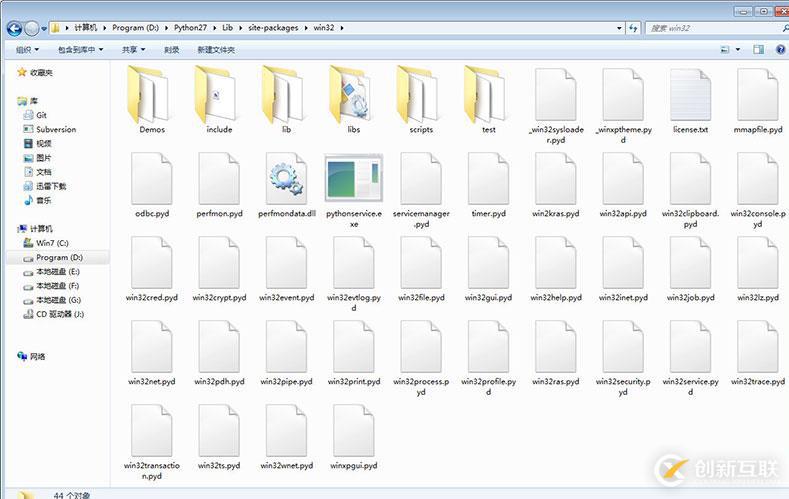Select the win32gui.pyd file

coord(489,269)
